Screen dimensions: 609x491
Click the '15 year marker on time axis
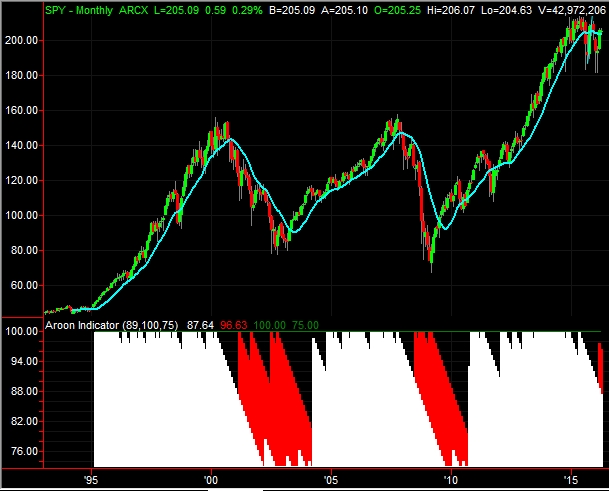coord(571,480)
